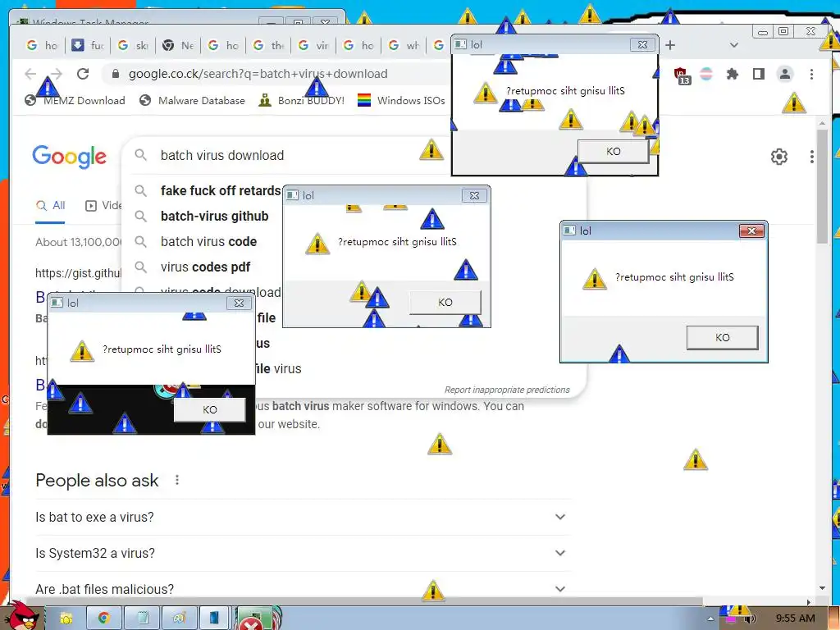Click the striped pink-blue flag extension icon
The height and width of the screenshot is (630, 840).
point(706,74)
